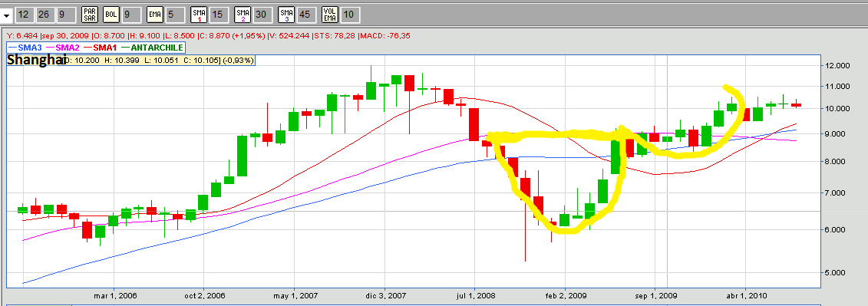This screenshot has height=306, width=868.
Task: Edit the MACD slow period field 26
Action: 45,15
